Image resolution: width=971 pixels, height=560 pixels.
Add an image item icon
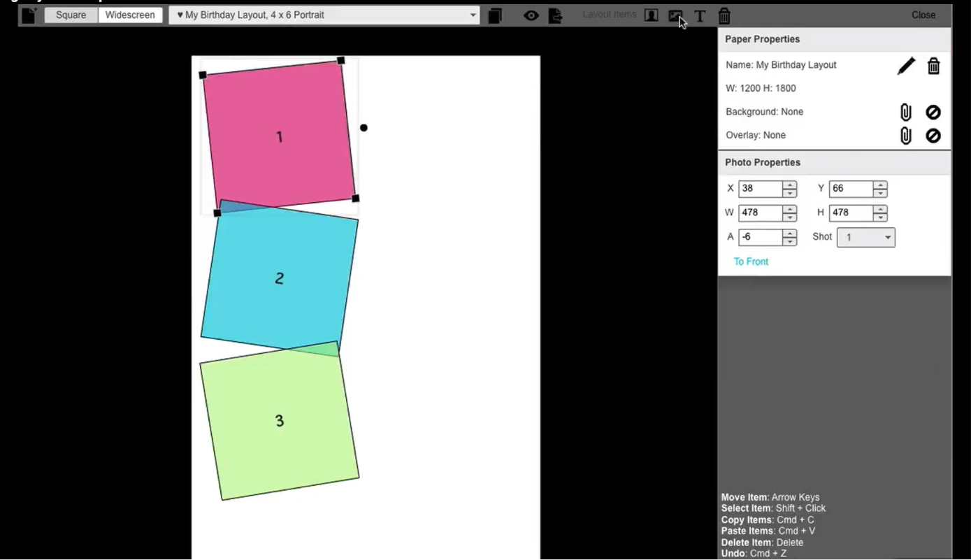(x=675, y=15)
